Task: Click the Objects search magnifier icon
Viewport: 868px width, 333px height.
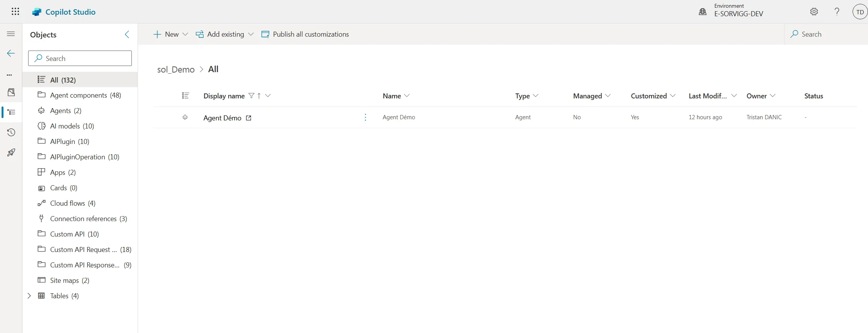Action: point(38,58)
